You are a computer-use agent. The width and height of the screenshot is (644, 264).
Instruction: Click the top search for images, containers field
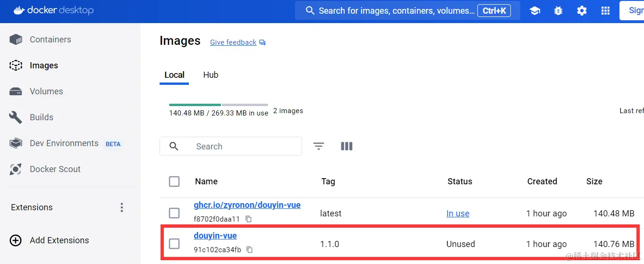pyautogui.click(x=407, y=10)
